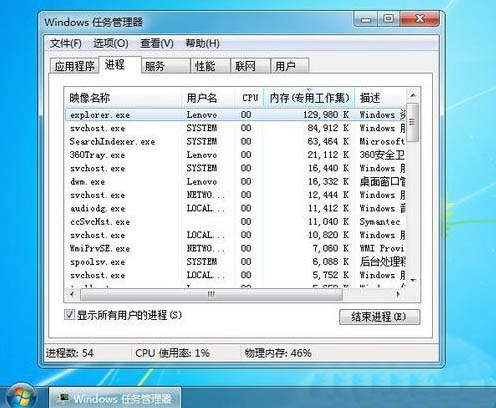
Task: Select svchost.exe row using 10,820 K
Action: pyautogui.click(x=235, y=235)
